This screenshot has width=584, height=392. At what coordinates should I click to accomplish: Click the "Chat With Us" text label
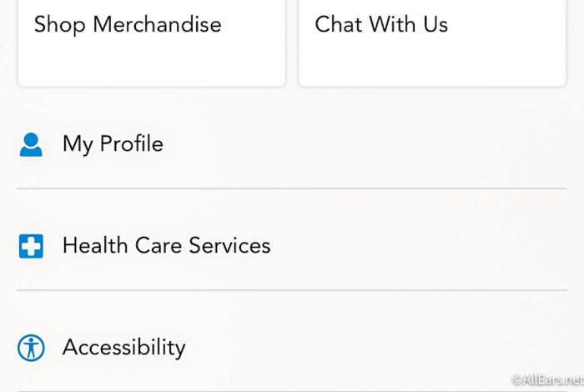pyautogui.click(x=381, y=24)
